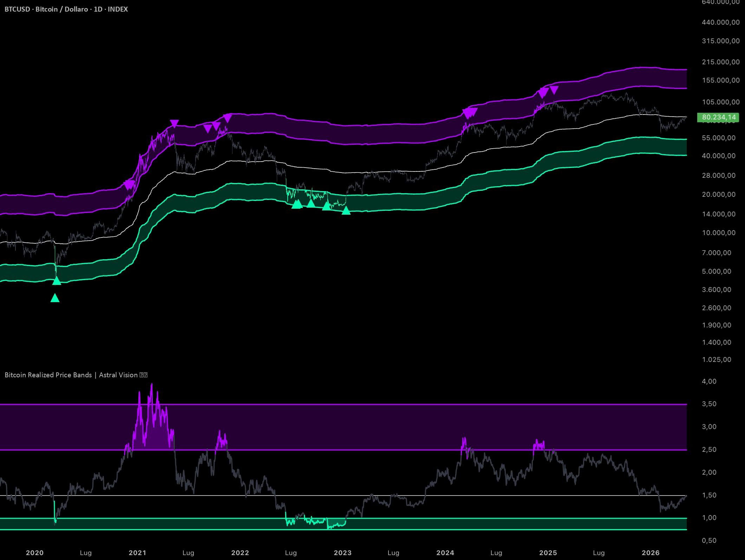
Task: Select the 105.000,00 price level label
Action: (720, 102)
